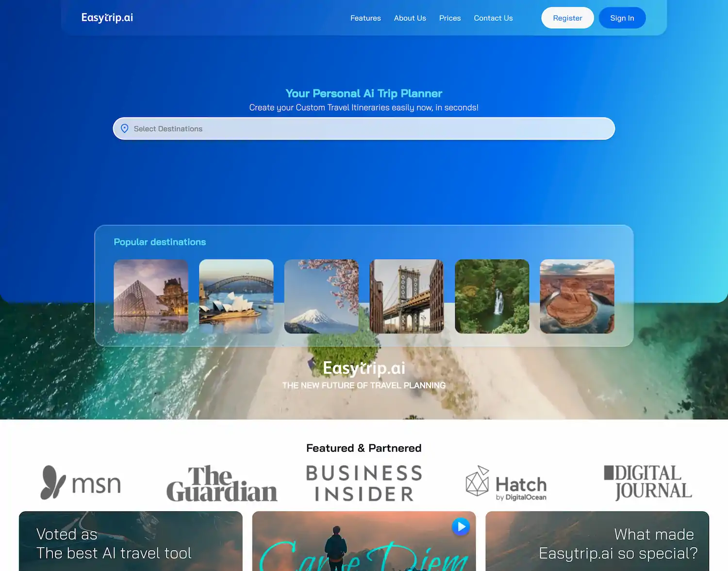Click the Sign In button
This screenshot has height=571, width=728.
coord(622,17)
